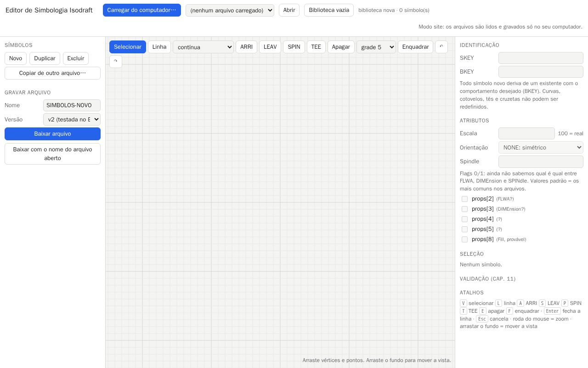Screen dimensions: 588x368
Task: Click the Duplicar button
Action: pyautogui.click(x=45, y=58)
